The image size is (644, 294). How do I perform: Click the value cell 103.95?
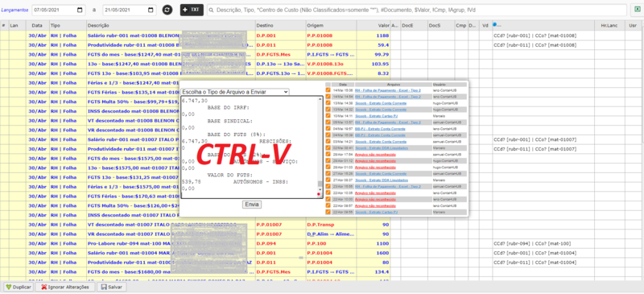373,64
